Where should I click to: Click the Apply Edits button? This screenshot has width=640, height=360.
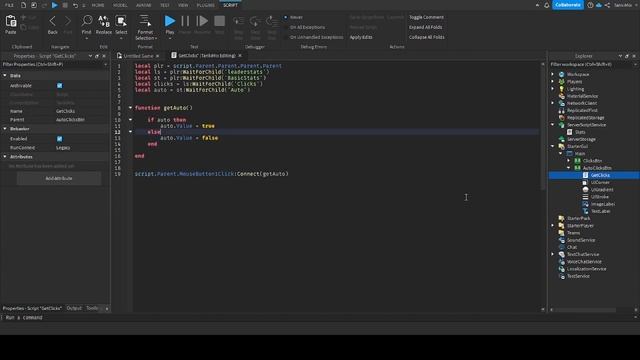coord(361,37)
